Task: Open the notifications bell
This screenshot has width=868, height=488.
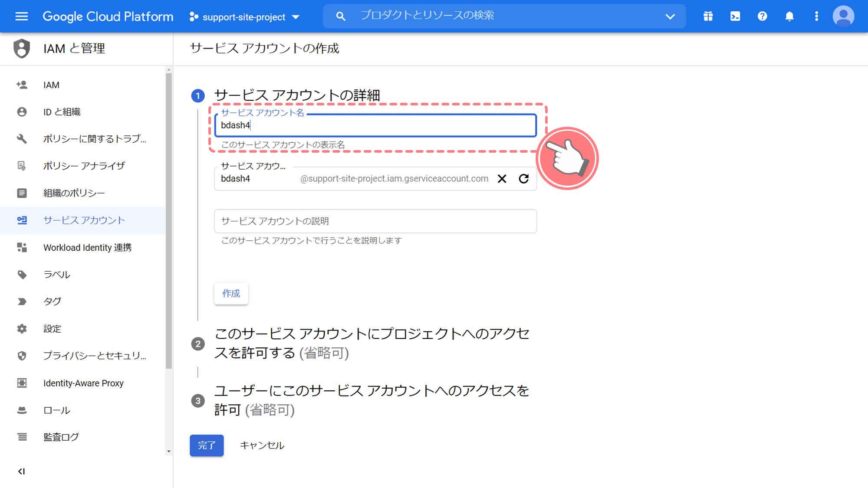Action: [x=789, y=16]
